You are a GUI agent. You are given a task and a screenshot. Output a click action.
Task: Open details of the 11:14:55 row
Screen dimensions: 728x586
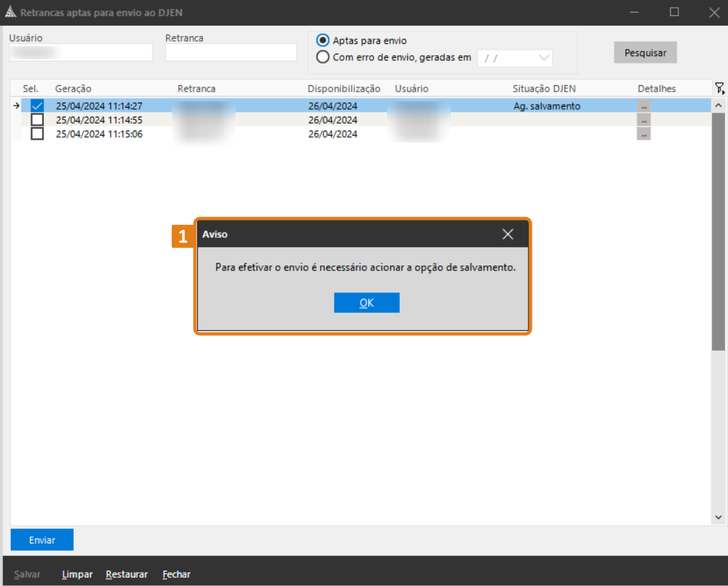(643, 120)
